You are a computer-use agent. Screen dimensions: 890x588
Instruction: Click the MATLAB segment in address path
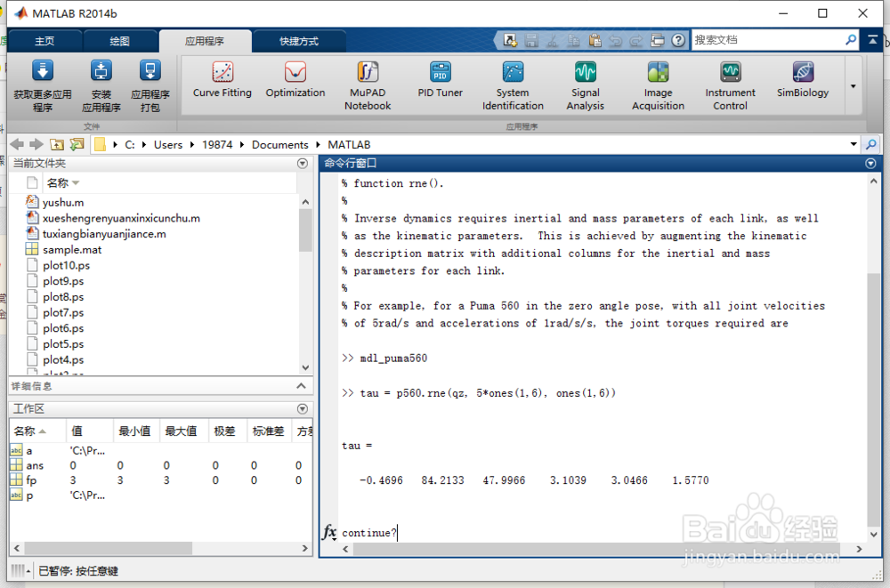349,145
